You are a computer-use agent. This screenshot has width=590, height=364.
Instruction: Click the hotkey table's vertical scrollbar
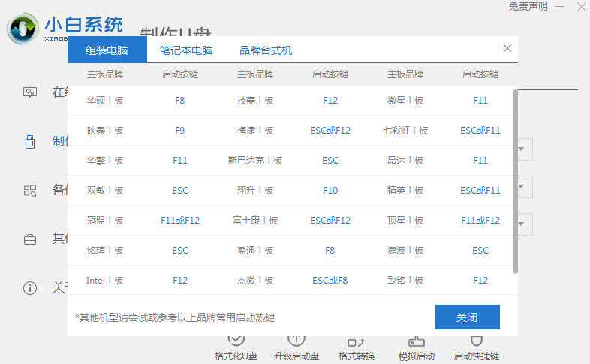(x=515, y=180)
